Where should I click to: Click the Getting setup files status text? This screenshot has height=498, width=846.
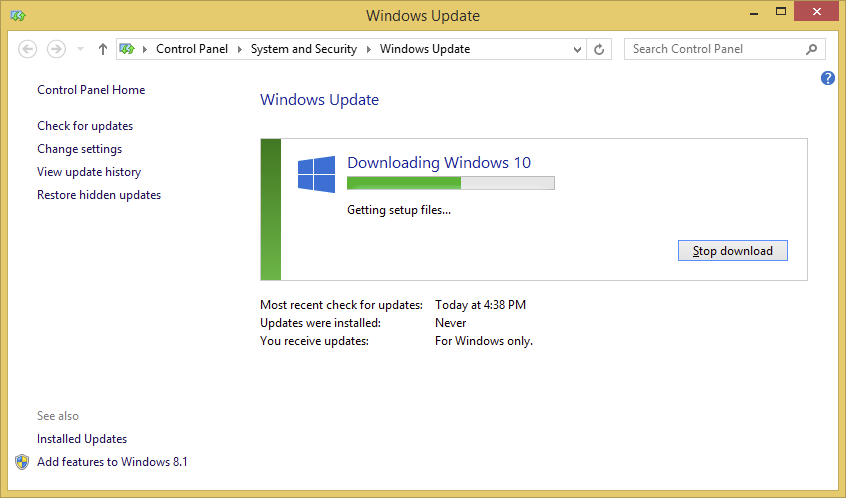pos(399,210)
